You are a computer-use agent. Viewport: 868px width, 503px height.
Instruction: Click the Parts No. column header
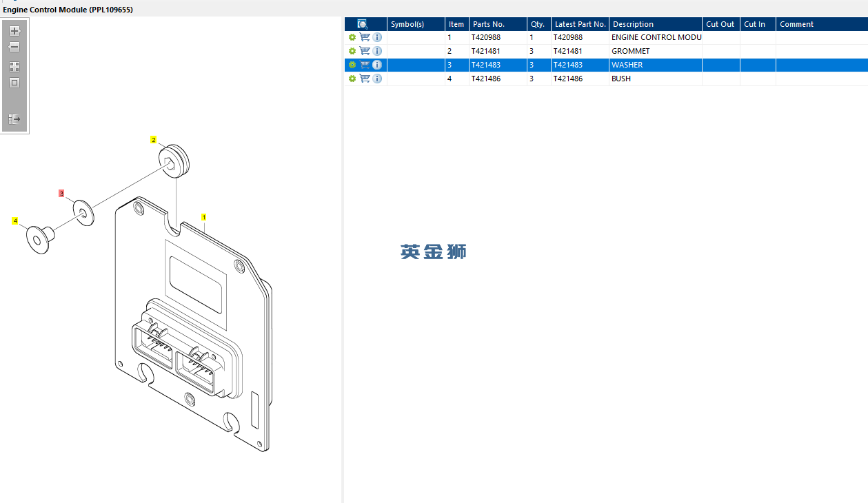[498, 24]
